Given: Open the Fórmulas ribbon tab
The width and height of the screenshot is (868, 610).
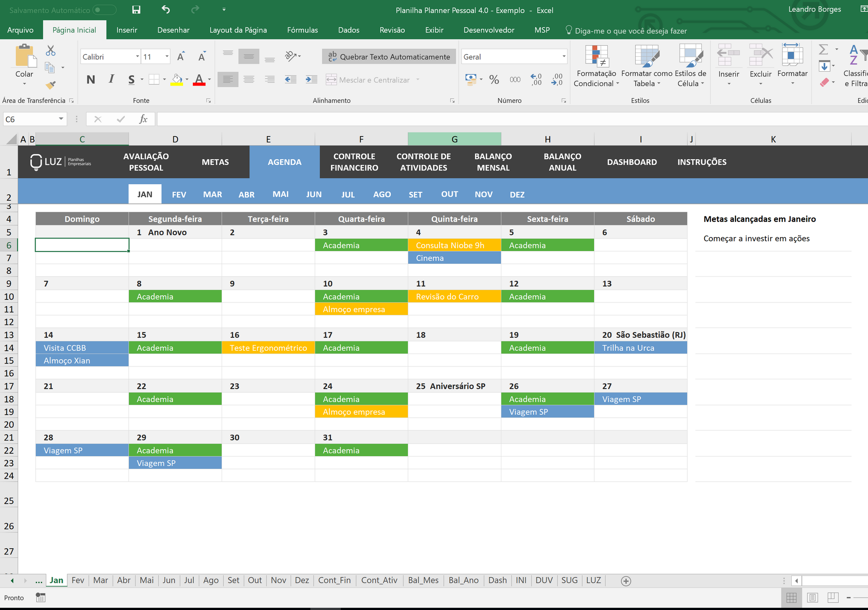Looking at the screenshot, I should [302, 30].
